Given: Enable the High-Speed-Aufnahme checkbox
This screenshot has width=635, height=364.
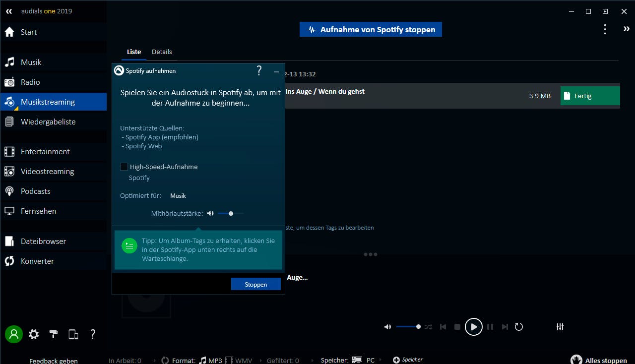Looking at the screenshot, I should point(124,167).
